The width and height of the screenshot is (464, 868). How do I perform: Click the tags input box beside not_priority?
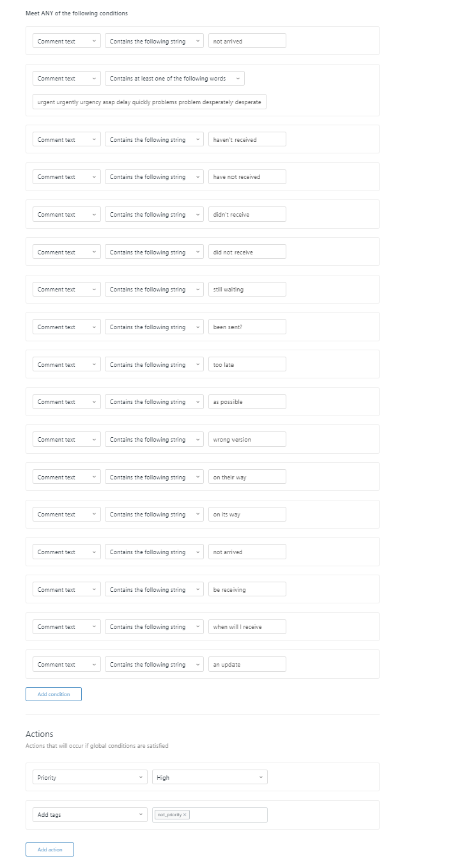coord(227,815)
